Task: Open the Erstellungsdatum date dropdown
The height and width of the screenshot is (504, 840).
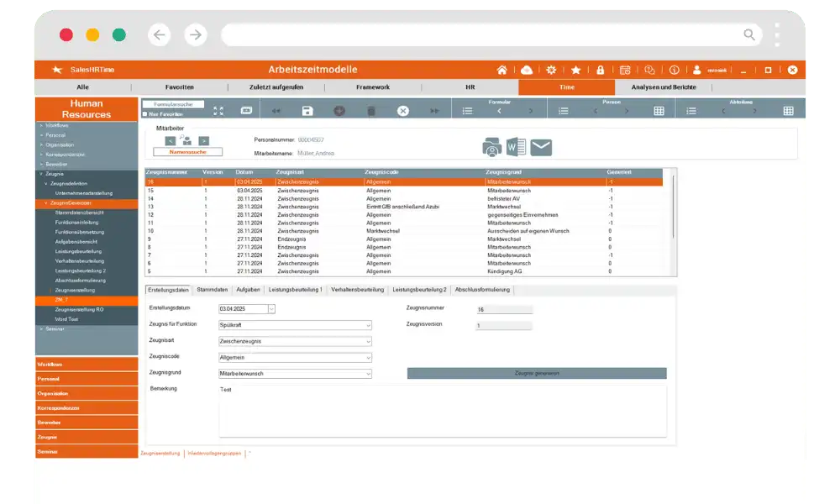Action: pos(271,309)
